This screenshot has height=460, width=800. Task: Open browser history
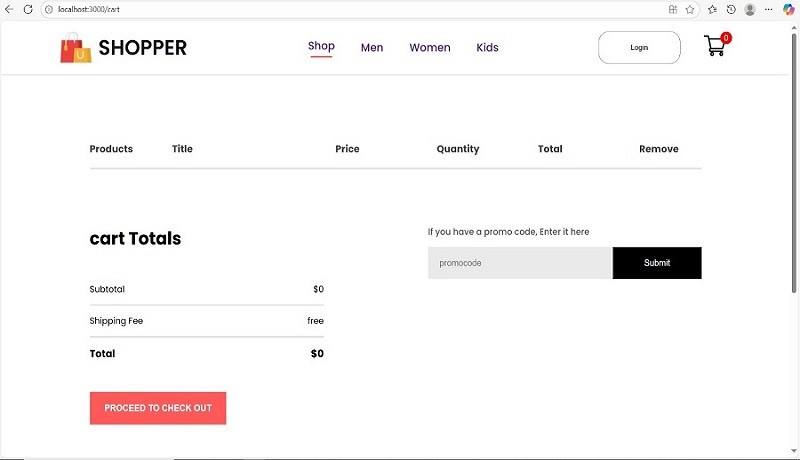[x=731, y=9]
